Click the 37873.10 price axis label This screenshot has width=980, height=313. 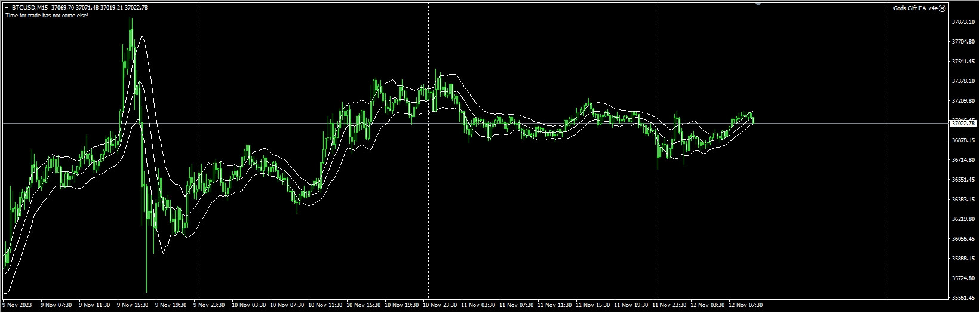(x=963, y=22)
